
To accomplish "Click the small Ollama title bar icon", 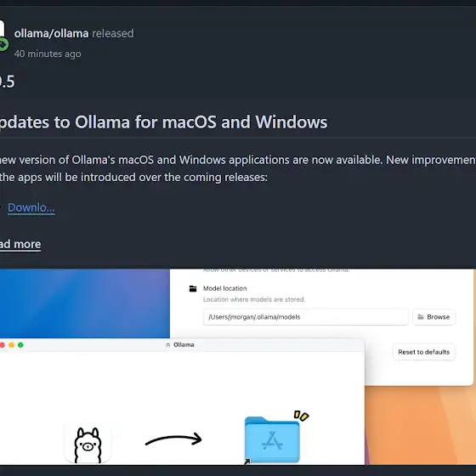I will (168, 345).
